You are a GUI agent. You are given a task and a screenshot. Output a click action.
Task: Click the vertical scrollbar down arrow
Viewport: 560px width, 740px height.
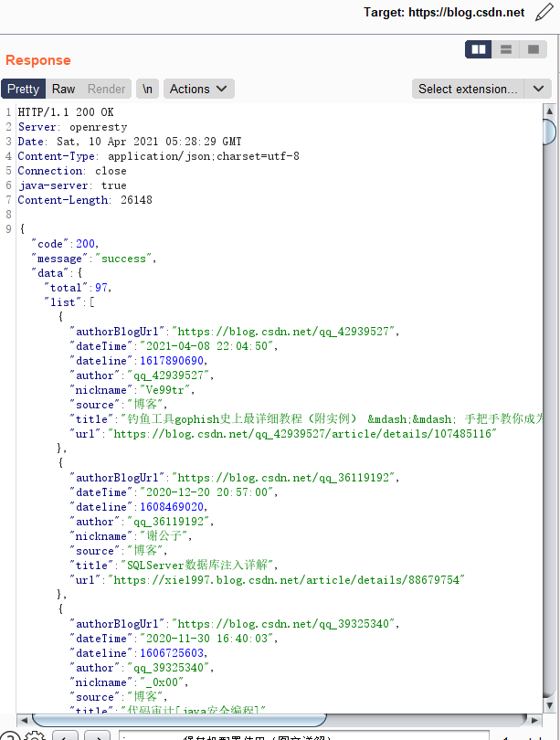pyautogui.click(x=549, y=705)
